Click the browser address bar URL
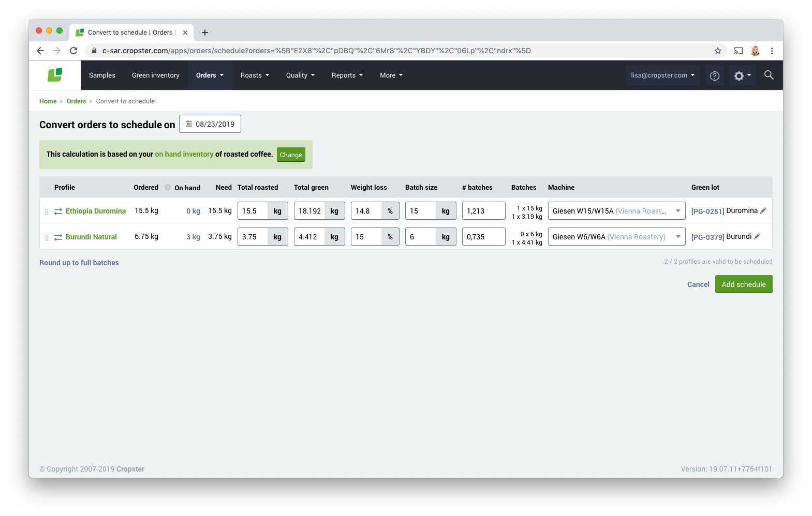812x516 pixels. coord(317,51)
